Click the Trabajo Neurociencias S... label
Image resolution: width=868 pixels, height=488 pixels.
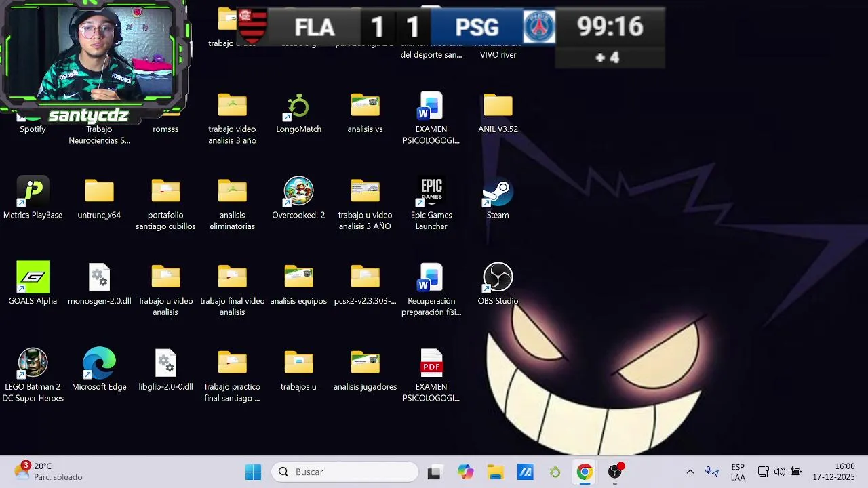(x=99, y=135)
